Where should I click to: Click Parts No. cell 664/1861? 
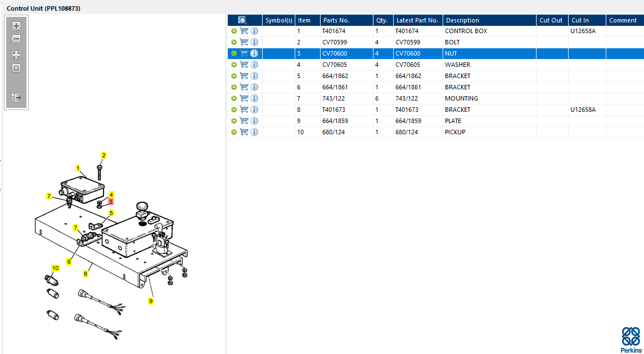(346, 87)
